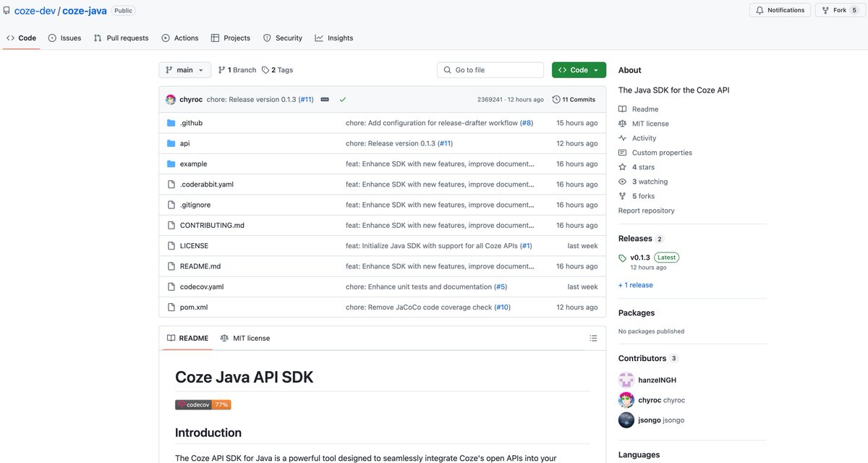
Task: Open MIT license link in About
Action: point(650,124)
